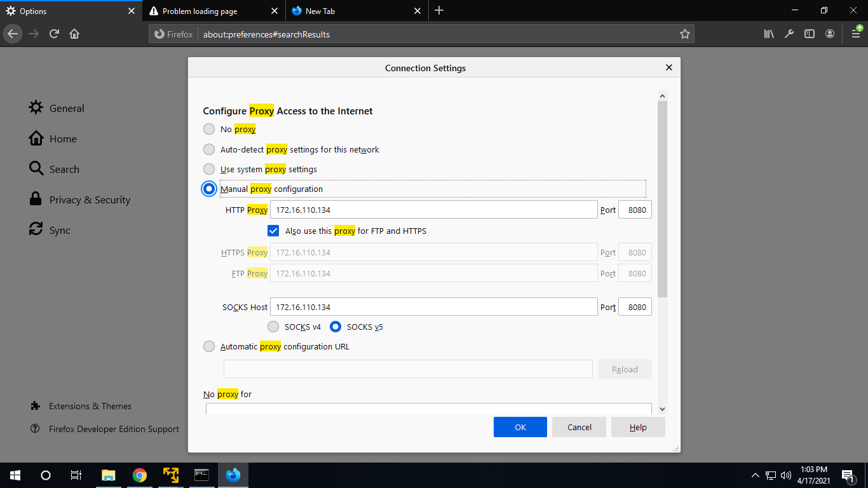Image resolution: width=868 pixels, height=488 pixels.
Task: Go to the Firefox home page icon
Action: pos(74,34)
